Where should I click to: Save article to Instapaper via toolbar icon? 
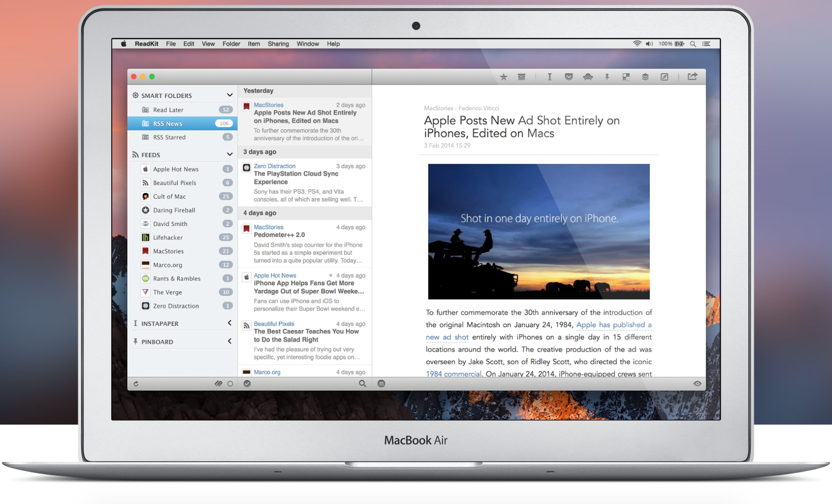[549, 77]
